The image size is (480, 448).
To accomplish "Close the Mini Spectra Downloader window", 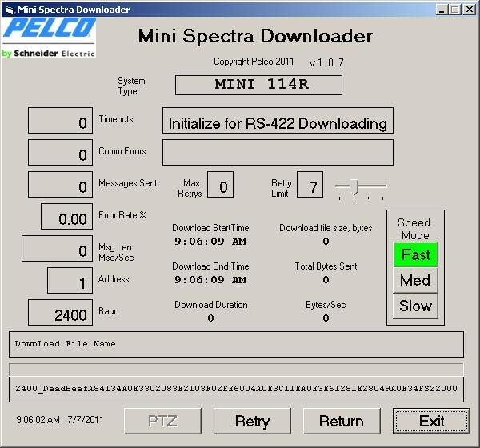I will coord(470,10).
